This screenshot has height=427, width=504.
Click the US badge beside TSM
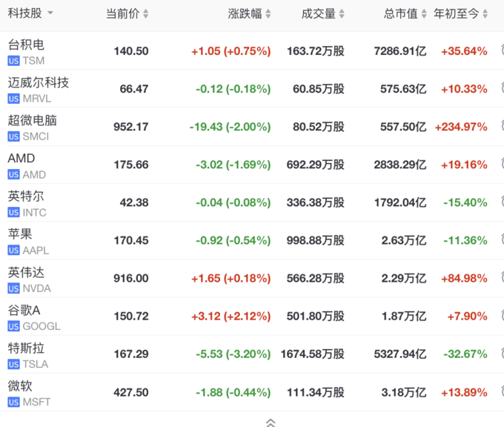pos(13,61)
